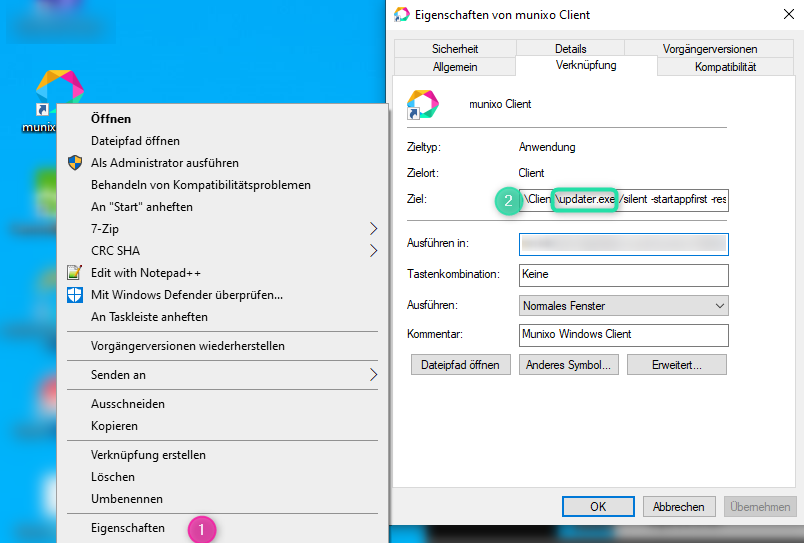The height and width of the screenshot is (543, 804).
Task: Click the Erweitert button
Action: click(x=677, y=365)
